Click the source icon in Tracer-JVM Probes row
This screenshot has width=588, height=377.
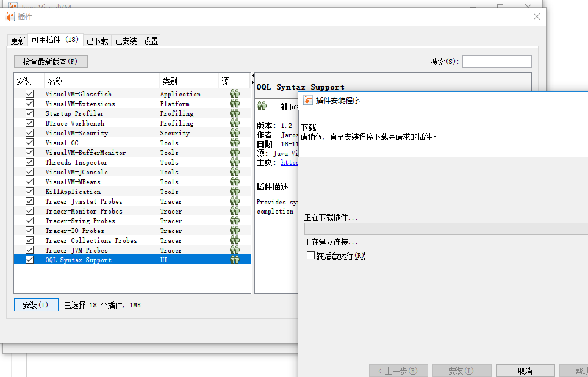point(235,250)
